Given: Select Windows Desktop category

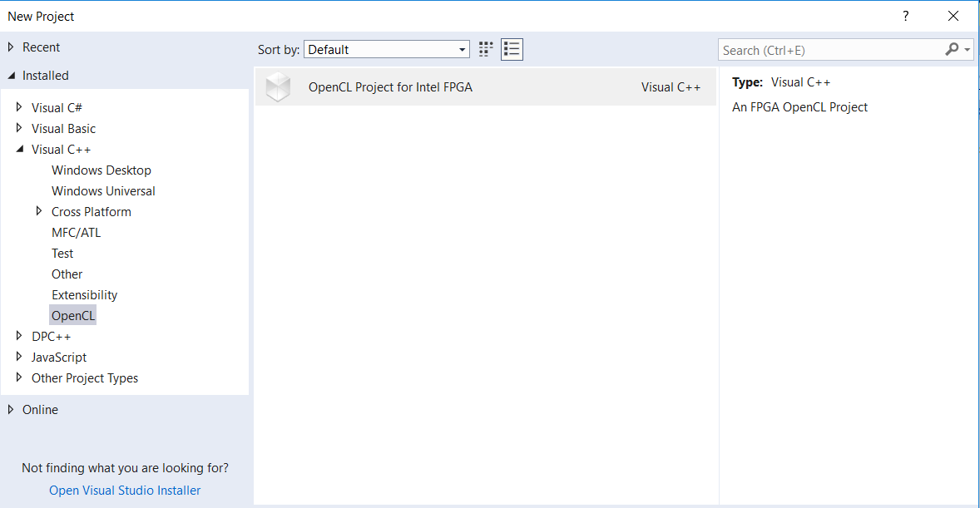Looking at the screenshot, I should 101,170.
